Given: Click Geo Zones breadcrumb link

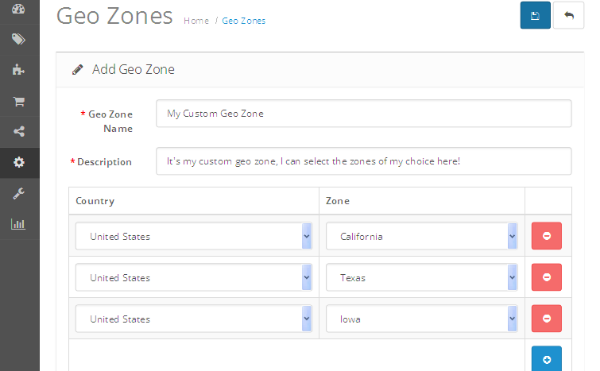Looking at the screenshot, I should click(243, 21).
